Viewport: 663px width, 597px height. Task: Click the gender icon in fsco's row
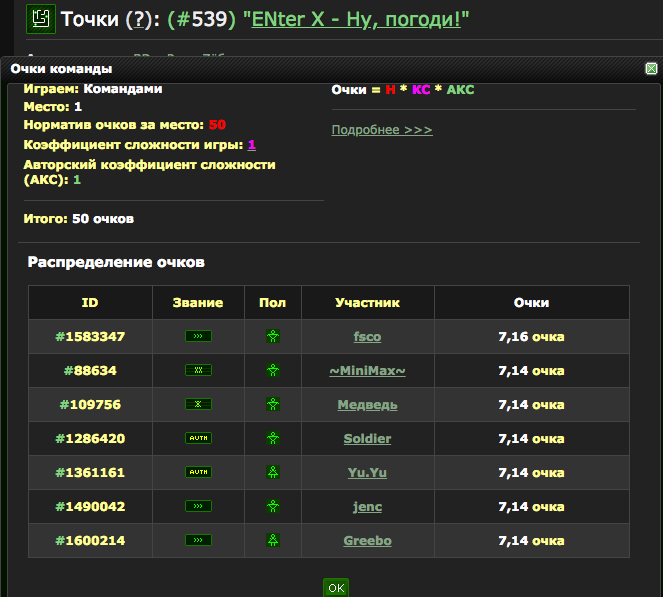tap(272, 336)
